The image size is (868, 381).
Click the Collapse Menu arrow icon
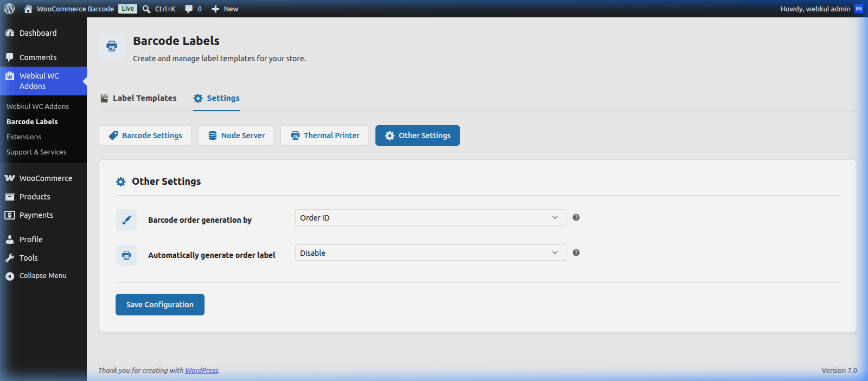pyautogui.click(x=10, y=276)
